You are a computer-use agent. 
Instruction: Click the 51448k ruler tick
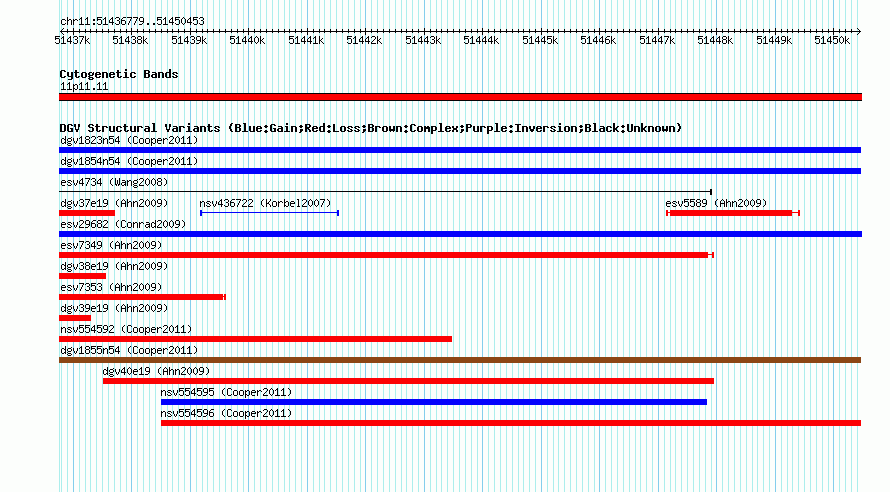click(715, 40)
